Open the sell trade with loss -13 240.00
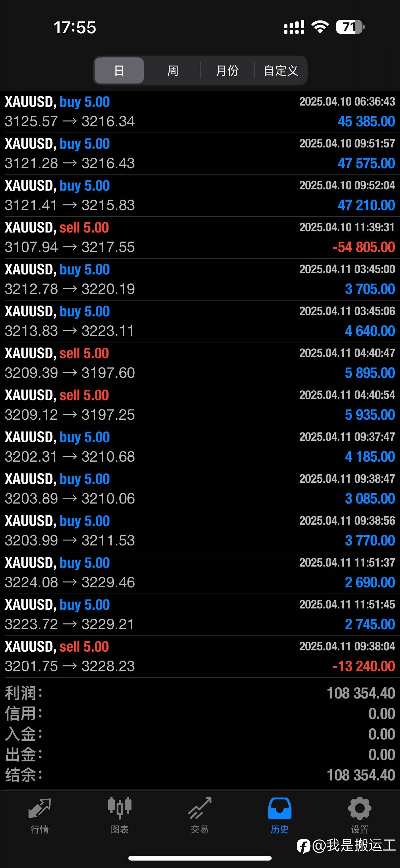 pyautogui.click(x=200, y=657)
